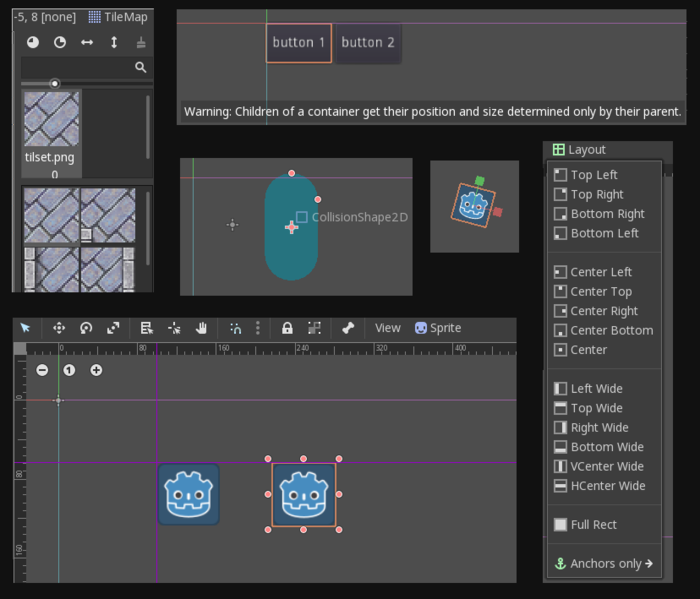Click the flip horizontally arrow in TileMap

click(87, 42)
